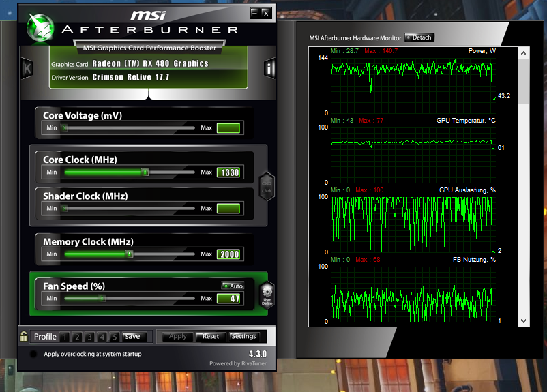Click the Memory Clock slider handle
Screen dimensions: 547x392
(130, 254)
